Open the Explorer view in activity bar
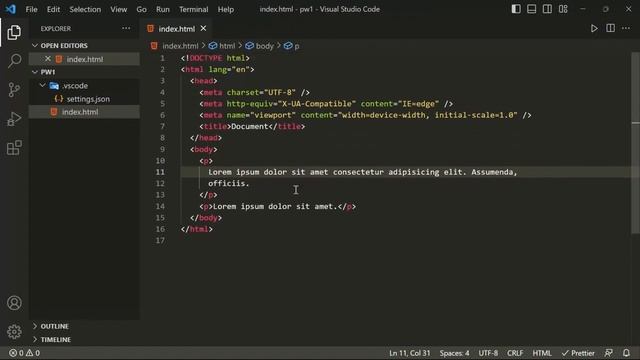Viewport: 640px width, 360px height. click(x=14, y=32)
